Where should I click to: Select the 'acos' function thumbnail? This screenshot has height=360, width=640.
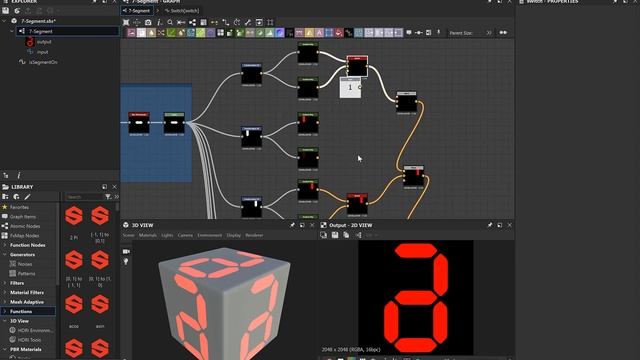coord(74,304)
